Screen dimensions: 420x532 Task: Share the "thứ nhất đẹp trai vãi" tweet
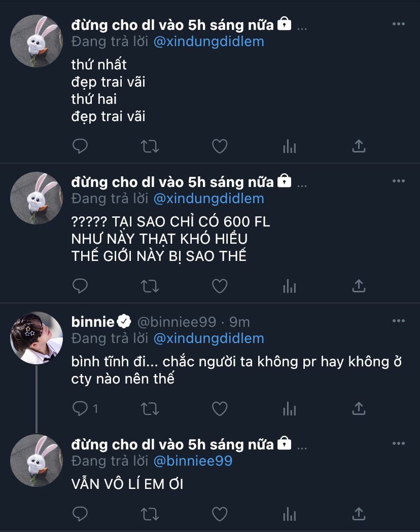(359, 146)
